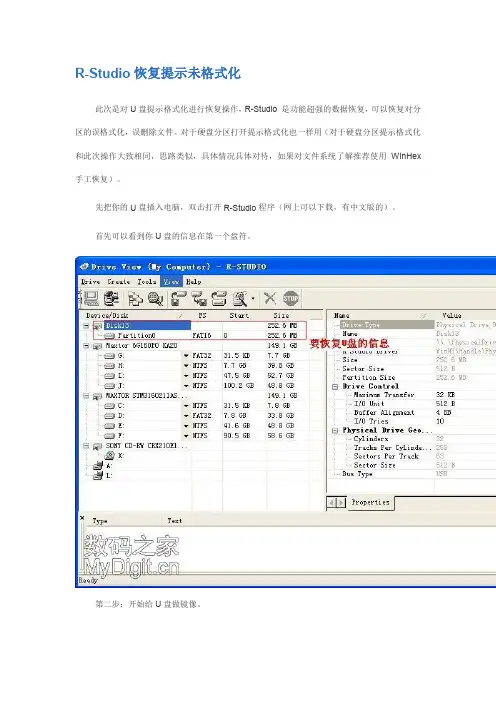496x702 pixels.
Task: Click the hard disk icon beside MAXTOR STM3160211AS
Action: 98,396
